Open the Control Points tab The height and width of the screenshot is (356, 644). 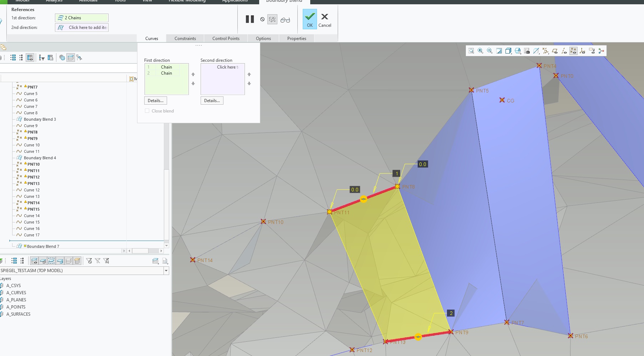pyautogui.click(x=226, y=39)
